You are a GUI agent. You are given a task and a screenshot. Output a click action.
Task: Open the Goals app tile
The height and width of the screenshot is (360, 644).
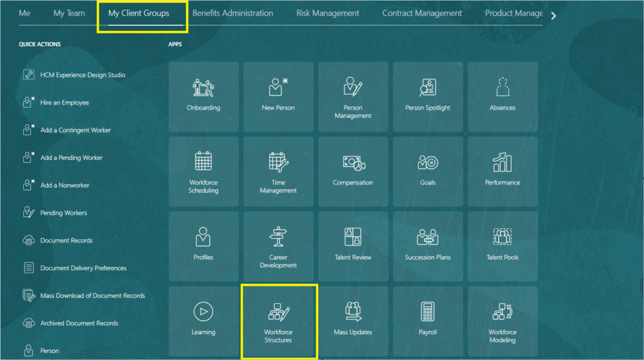point(428,171)
